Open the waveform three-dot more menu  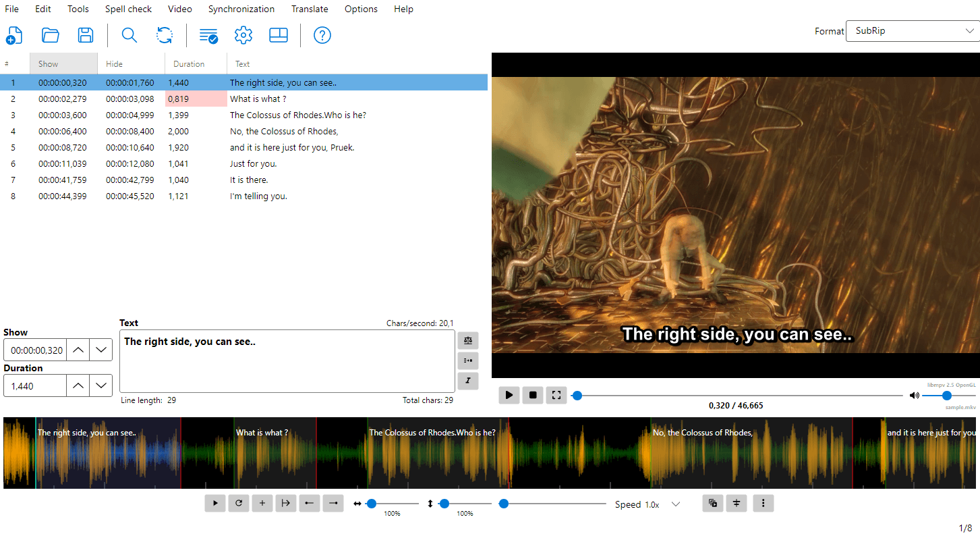point(763,503)
